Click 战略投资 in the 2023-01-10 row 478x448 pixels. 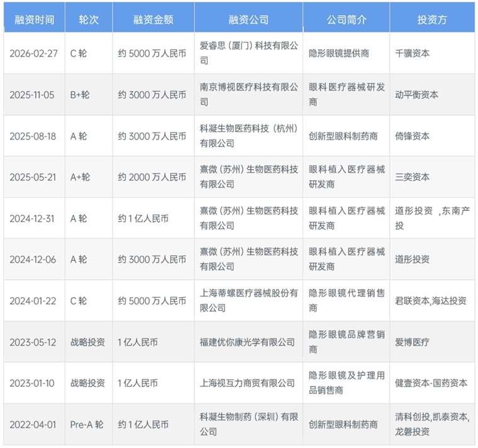tap(87, 383)
